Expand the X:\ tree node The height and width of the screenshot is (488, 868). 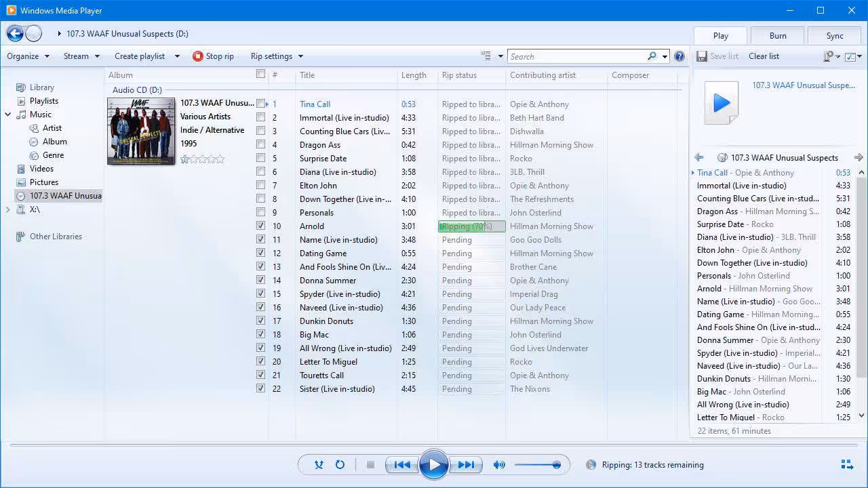pos(7,209)
